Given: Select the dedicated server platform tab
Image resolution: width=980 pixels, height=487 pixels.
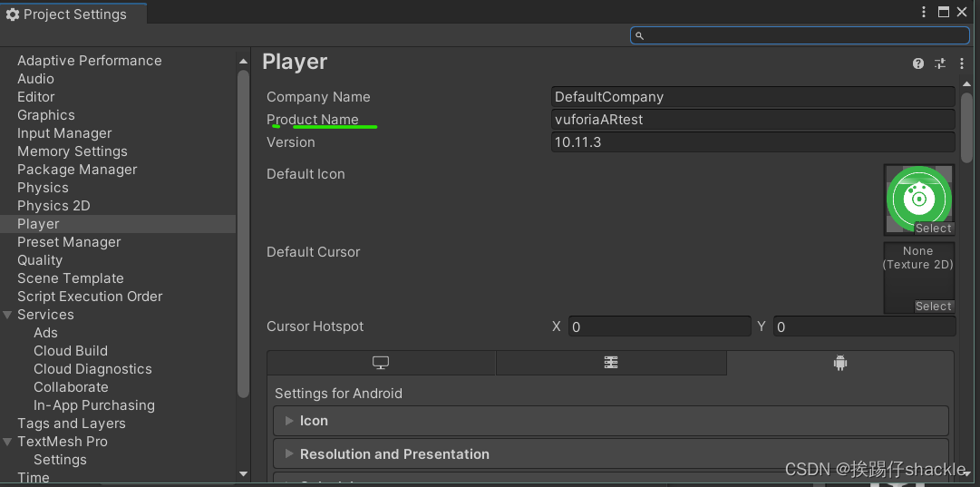Looking at the screenshot, I should coord(611,363).
